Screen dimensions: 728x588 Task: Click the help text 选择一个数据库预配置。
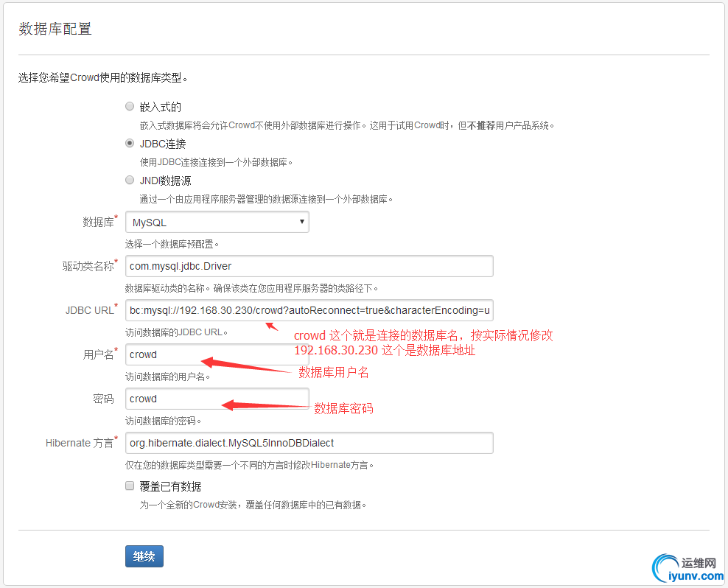[x=172, y=244]
